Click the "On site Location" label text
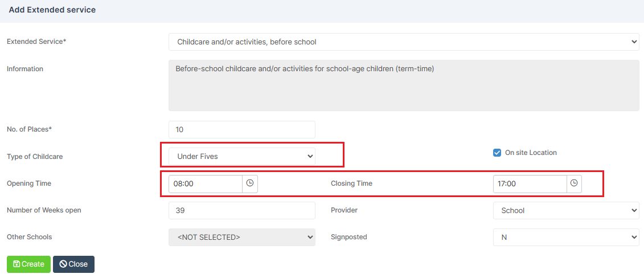The width and height of the screenshot is (644, 278). coord(531,153)
